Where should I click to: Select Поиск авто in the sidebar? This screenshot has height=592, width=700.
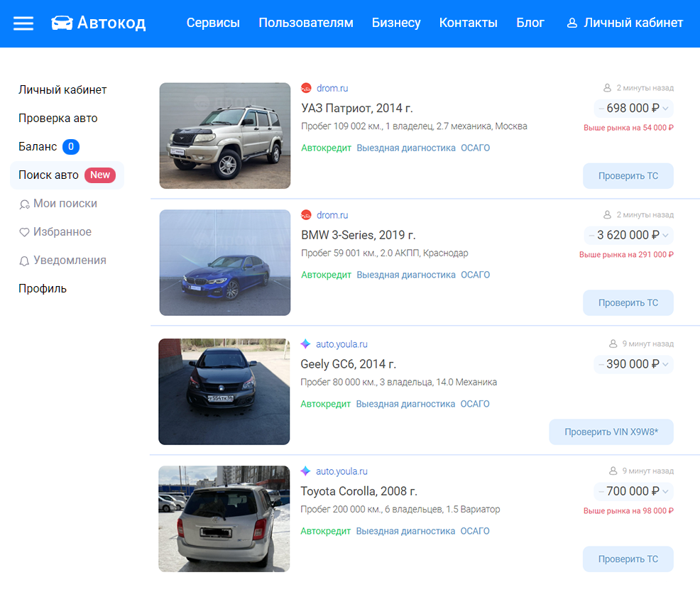coord(67,175)
